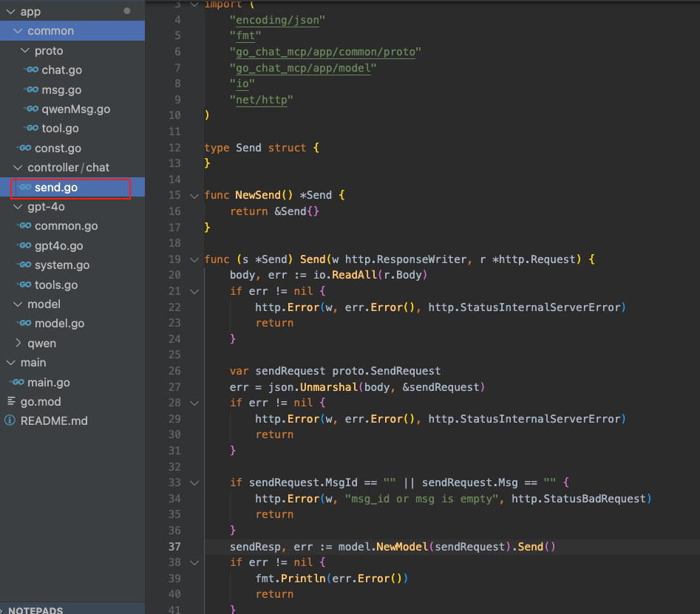Viewport: 700px width, 614px height.
Task: Fold the import block in the gutter
Action: click(x=194, y=4)
